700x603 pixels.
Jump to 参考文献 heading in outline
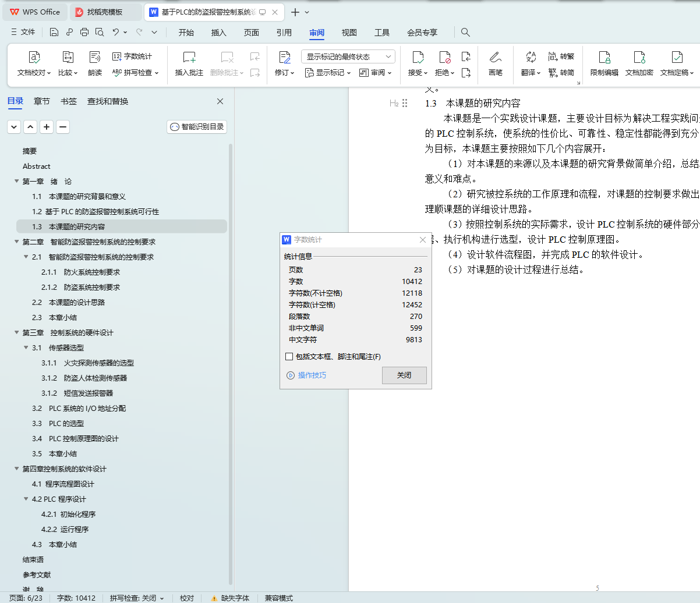coord(37,575)
